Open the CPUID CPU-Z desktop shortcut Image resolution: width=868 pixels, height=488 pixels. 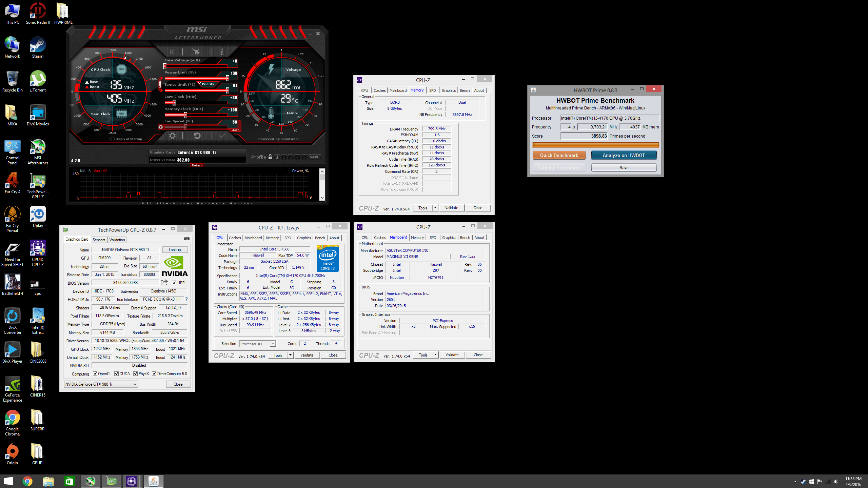[x=38, y=253]
